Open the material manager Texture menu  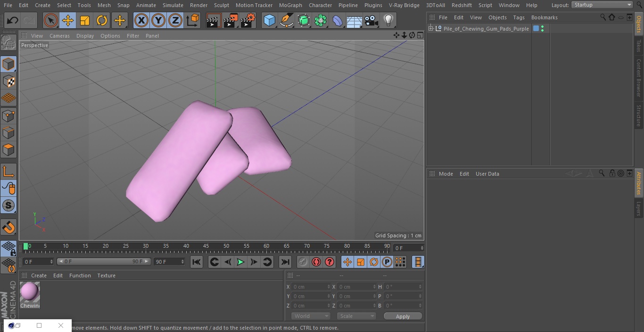pos(106,275)
